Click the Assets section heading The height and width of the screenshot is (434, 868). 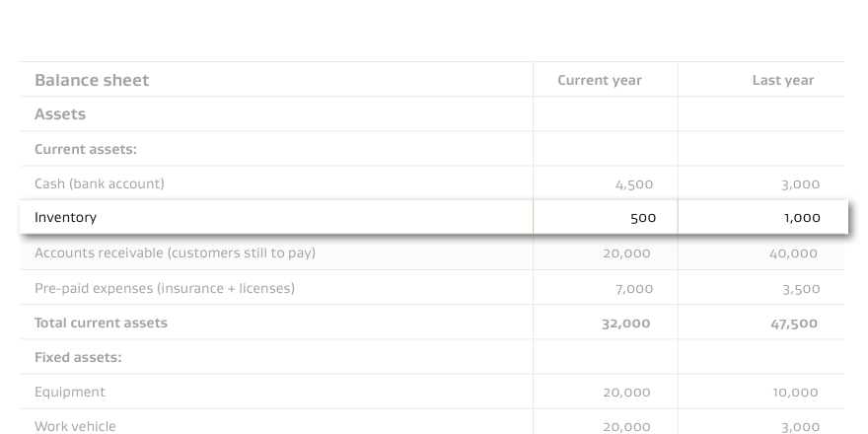coord(60,114)
